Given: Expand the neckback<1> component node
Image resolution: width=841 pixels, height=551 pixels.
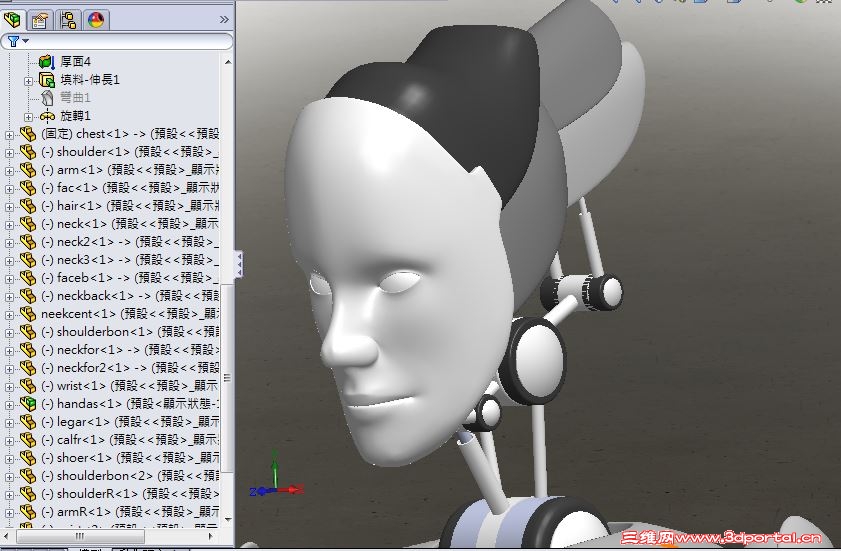Looking at the screenshot, I should pos(9,297).
